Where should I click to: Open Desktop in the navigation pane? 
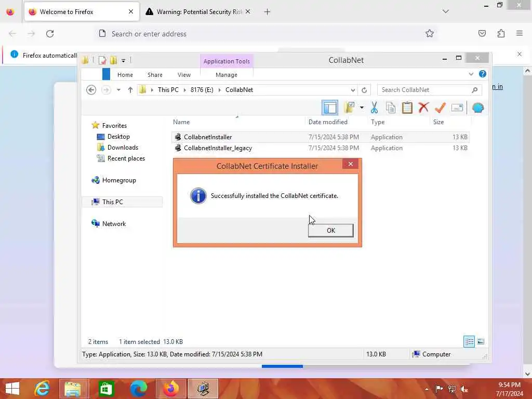118,137
